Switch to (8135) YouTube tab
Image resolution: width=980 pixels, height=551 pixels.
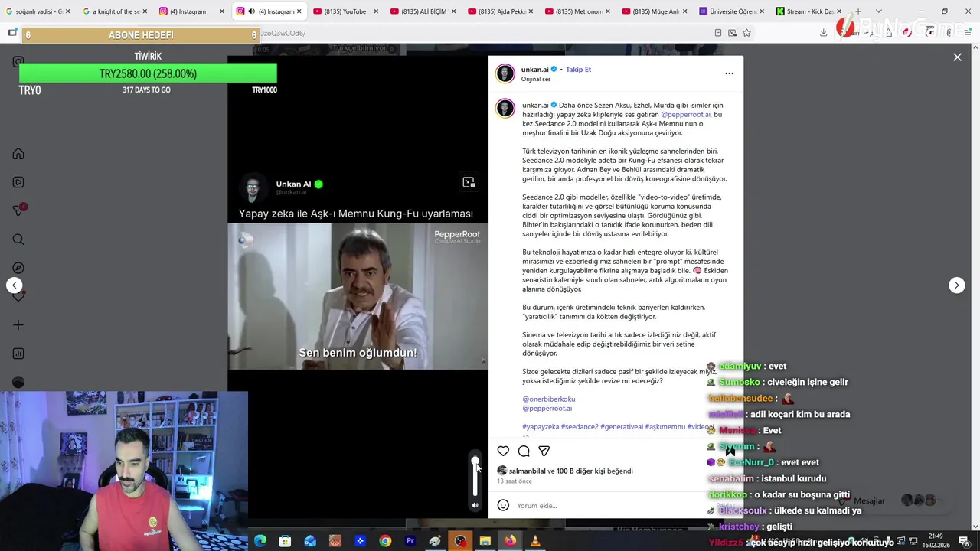tap(346, 11)
